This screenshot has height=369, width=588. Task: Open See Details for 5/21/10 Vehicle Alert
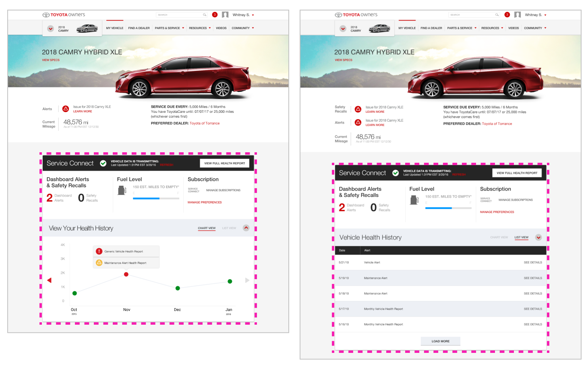pos(533,262)
